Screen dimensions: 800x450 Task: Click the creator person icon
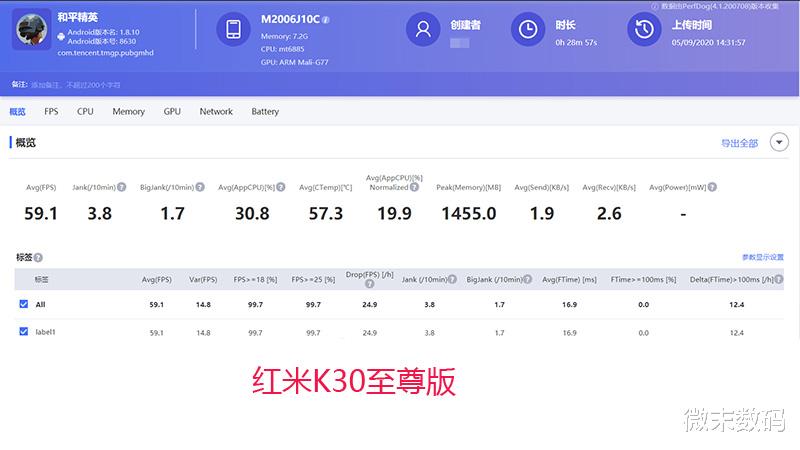coord(423,29)
